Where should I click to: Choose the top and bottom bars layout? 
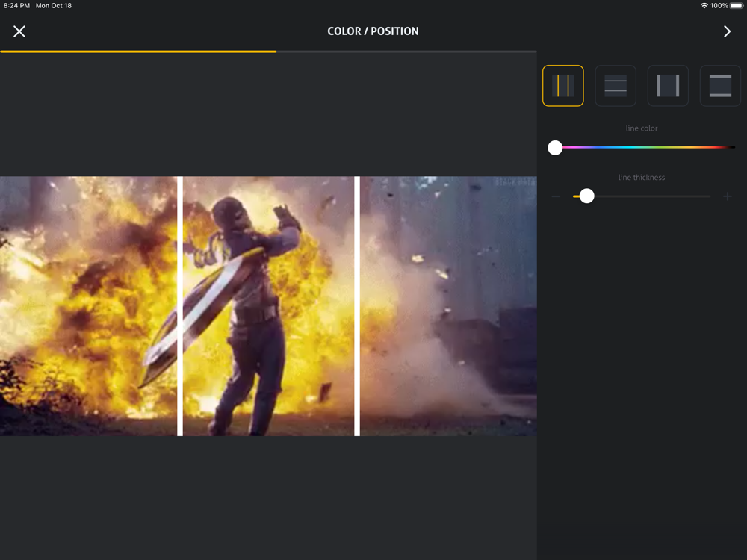coord(720,86)
